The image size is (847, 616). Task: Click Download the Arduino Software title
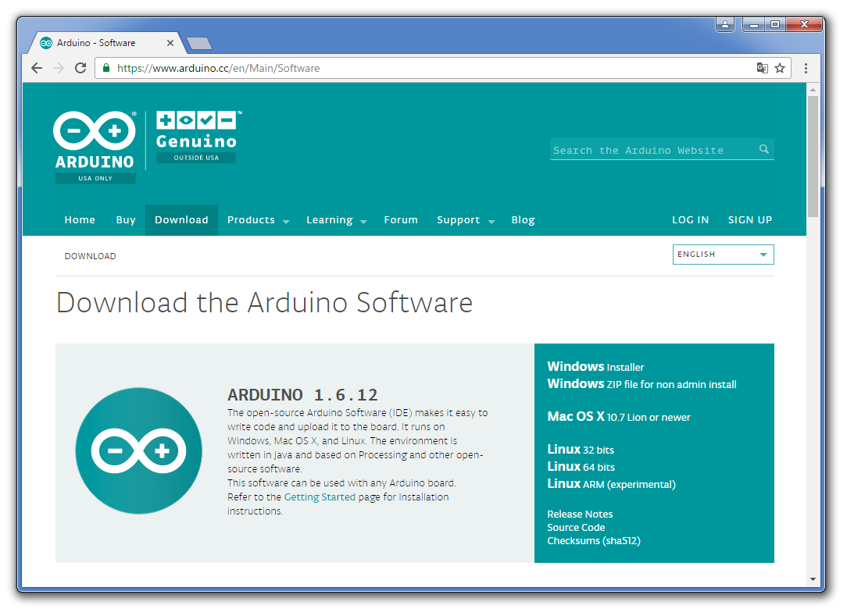(x=264, y=302)
